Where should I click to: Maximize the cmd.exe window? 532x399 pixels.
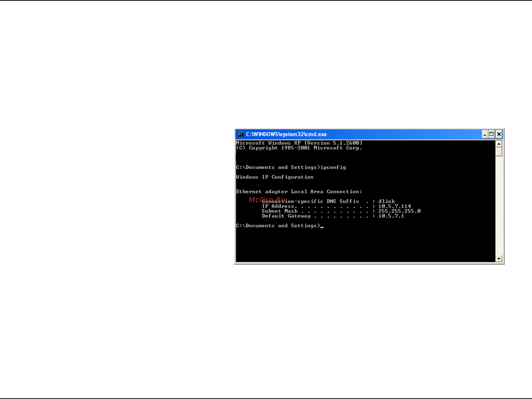click(x=492, y=134)
